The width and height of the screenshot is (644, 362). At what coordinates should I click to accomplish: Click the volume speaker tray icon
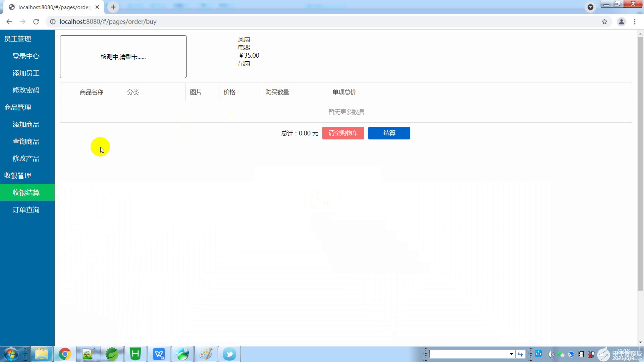click(x=550, y=354)
